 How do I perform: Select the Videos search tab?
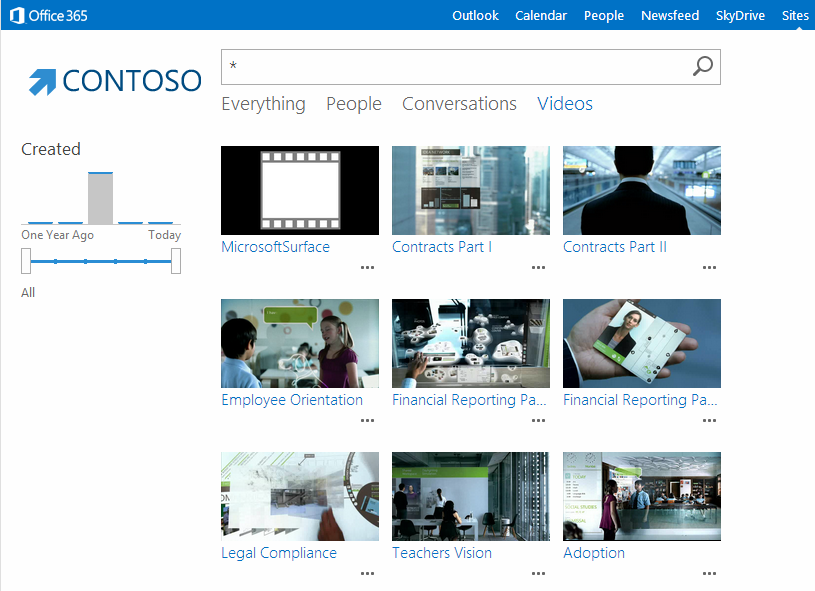coord(565,104)
